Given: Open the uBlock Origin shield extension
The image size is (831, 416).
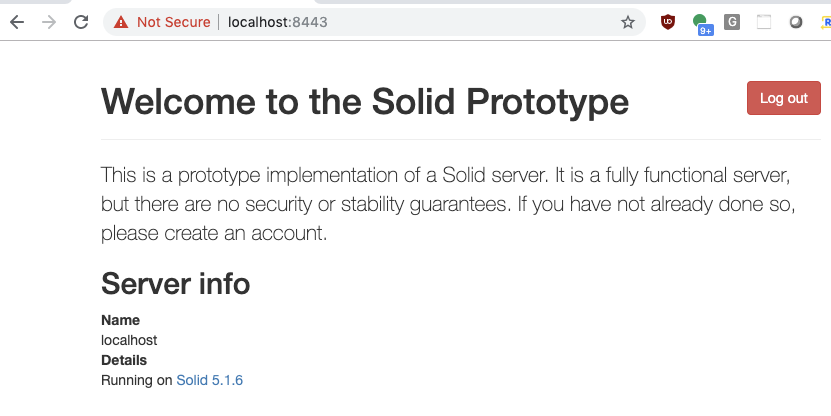Looking at the screenshot, I should click(x=668, y=22).
